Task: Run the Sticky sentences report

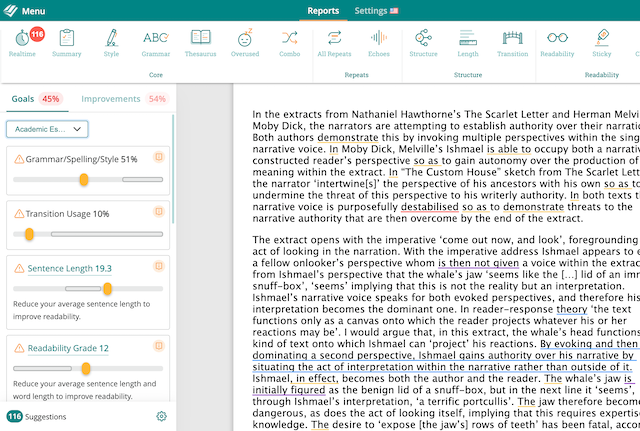Action: 602,43
